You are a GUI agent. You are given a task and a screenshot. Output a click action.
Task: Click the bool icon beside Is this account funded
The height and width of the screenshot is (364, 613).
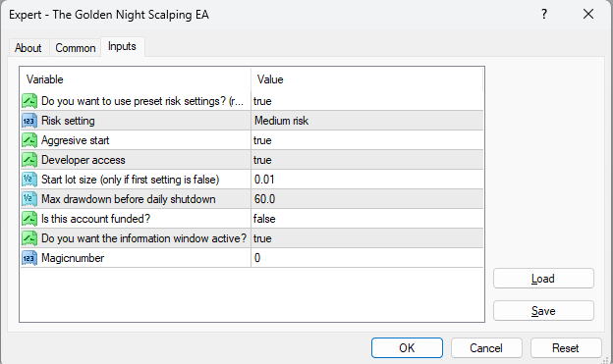pyautogui.click(x=29, y=219)
